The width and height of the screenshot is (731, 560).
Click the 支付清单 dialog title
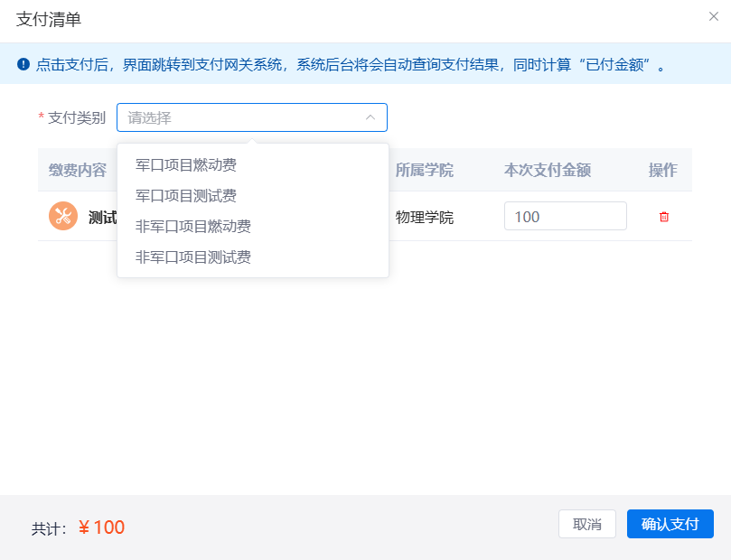[49, 19]
